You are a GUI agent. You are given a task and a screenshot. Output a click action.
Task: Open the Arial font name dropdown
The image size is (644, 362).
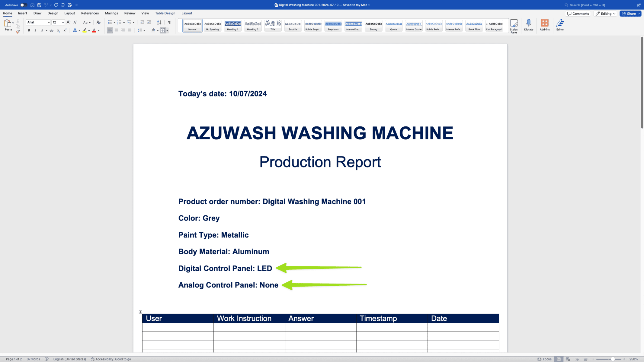[49, 22]
